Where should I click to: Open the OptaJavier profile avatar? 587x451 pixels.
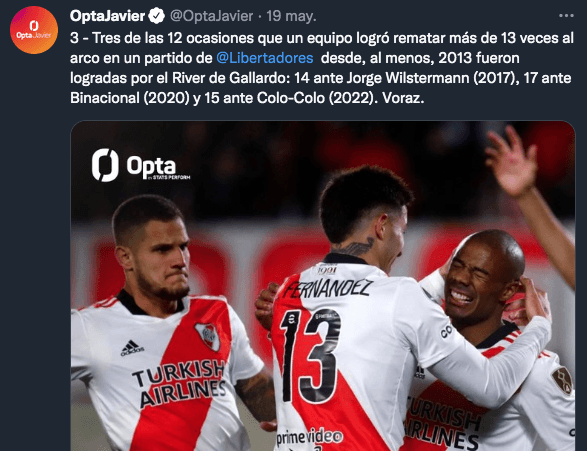point(34,30)
